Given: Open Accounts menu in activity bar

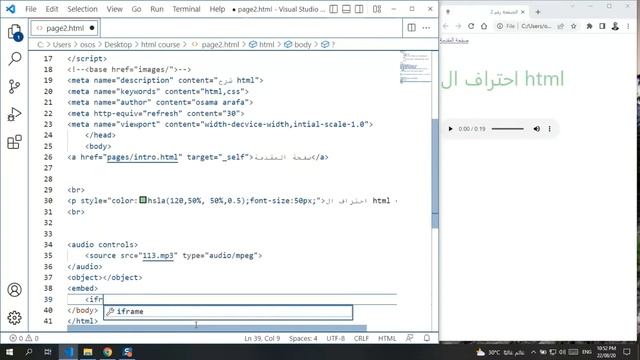Looking at the screenshot, I should [15, 290].
